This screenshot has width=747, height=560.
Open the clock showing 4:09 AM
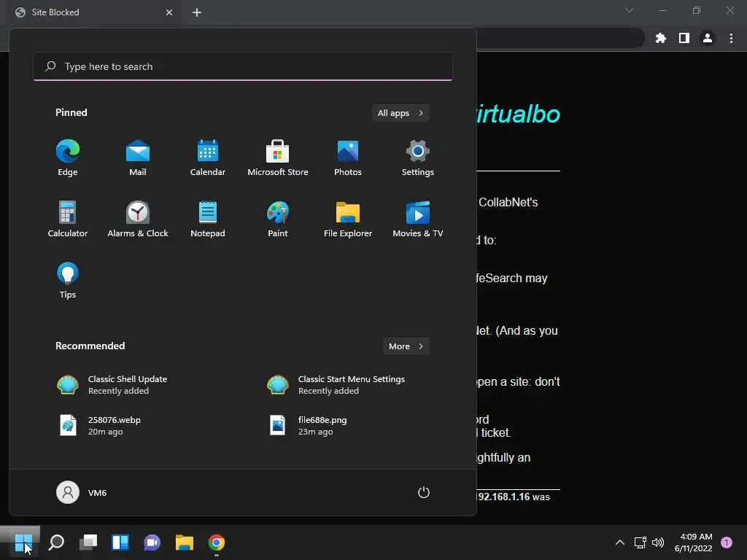[x=693, y=542]
